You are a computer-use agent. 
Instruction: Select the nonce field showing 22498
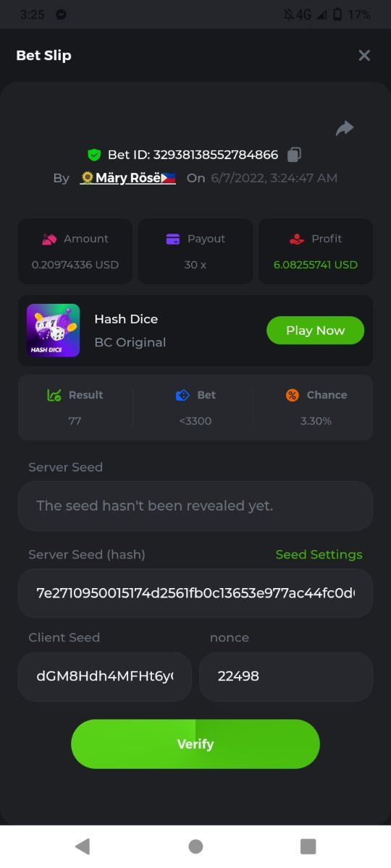click(x=286, y=676)
